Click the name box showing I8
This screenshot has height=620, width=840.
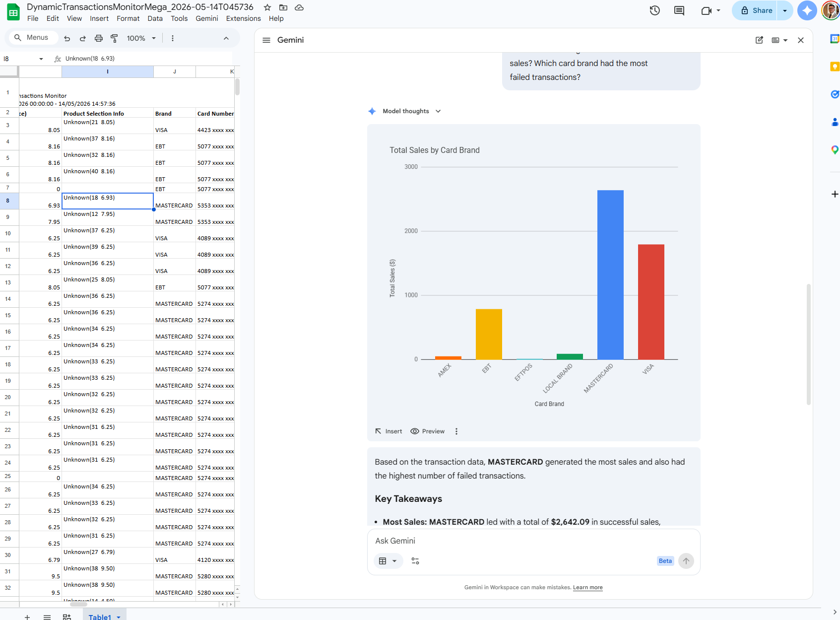(19, 59)
